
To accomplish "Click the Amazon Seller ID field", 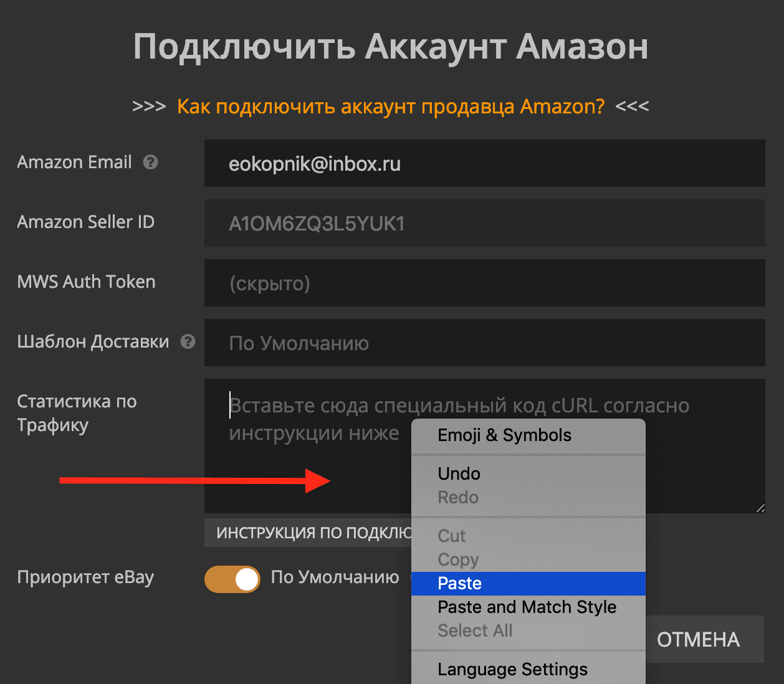I will click(x=485, y=223).
